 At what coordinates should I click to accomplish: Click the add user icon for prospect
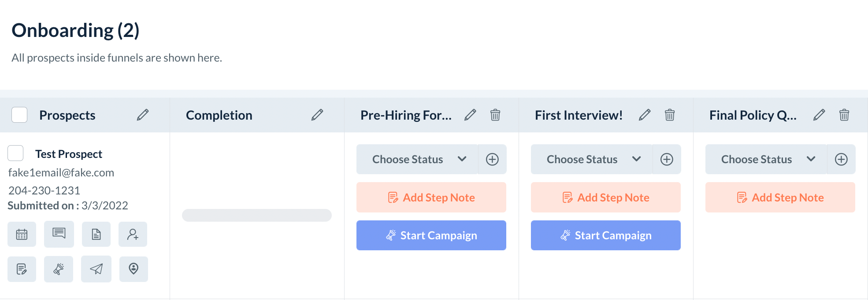point(133,234)
